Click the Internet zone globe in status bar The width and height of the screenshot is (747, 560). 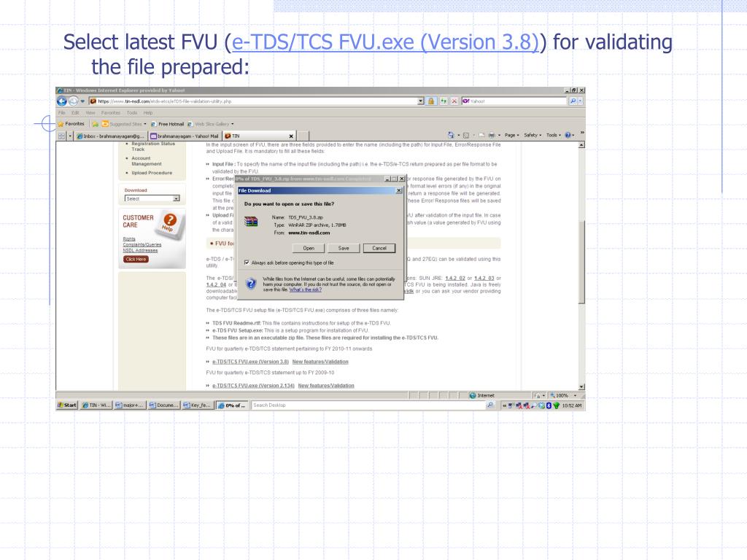coord(473,396)
